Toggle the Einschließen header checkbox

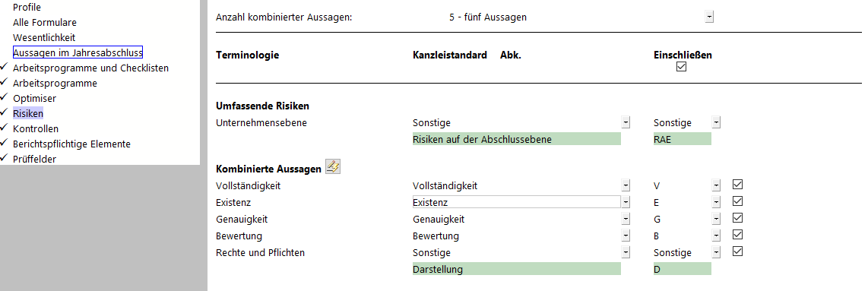(x=682, y=67)
